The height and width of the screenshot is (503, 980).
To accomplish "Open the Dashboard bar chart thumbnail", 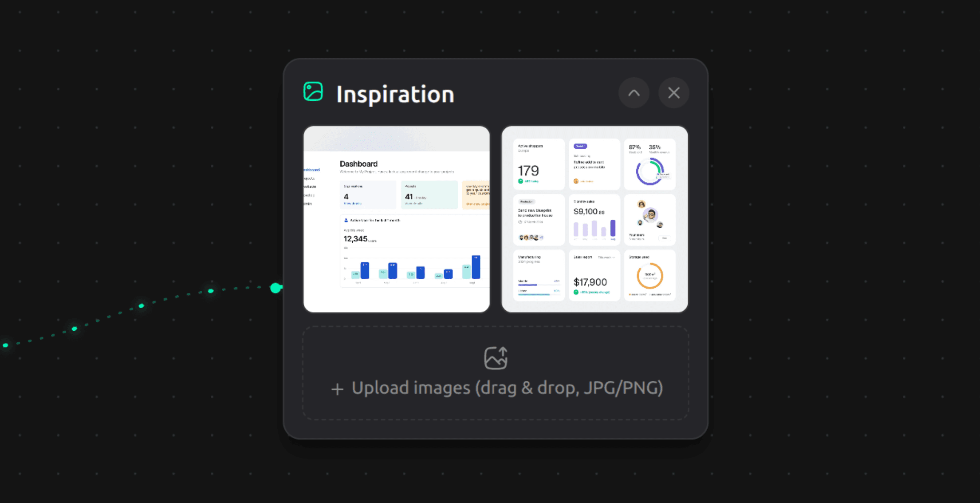I will coord(397,219).
